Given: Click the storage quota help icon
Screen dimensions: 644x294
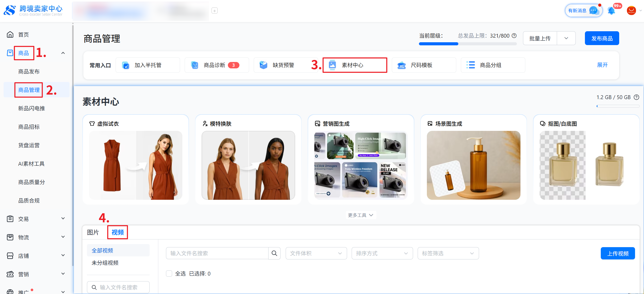Looking at the screenshot, I should pyautogui.click(x=637, y=97).
